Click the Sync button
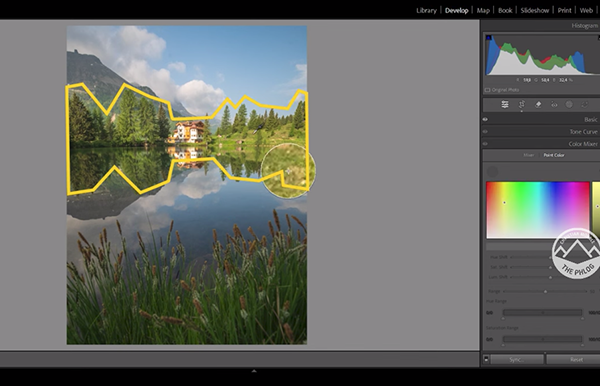Screen dimensions: 600x386 tap(517, 360)
